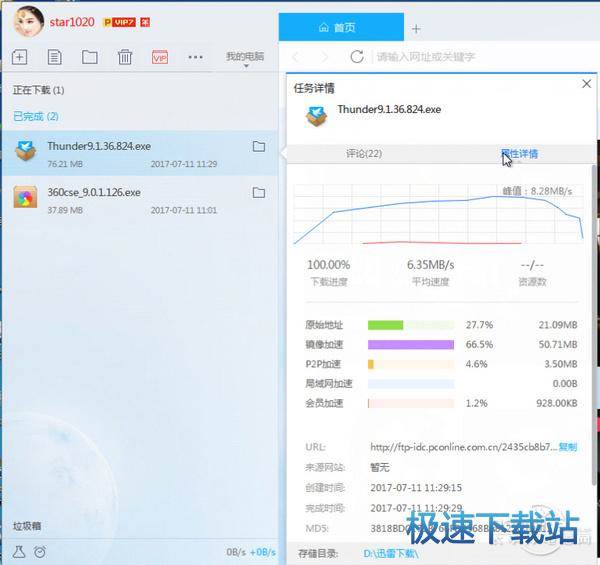
Task: Open the VIP calendar icon
Action: 160,57
